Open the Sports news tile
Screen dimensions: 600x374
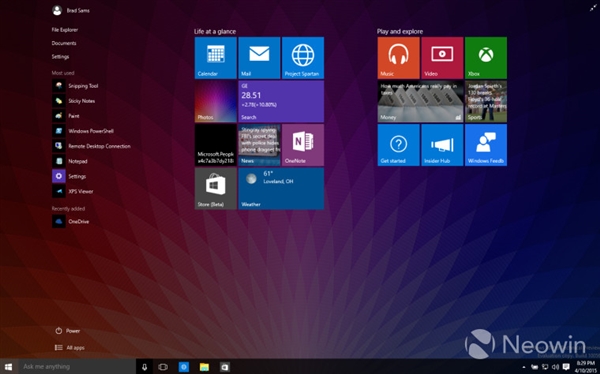coord(486,101)
